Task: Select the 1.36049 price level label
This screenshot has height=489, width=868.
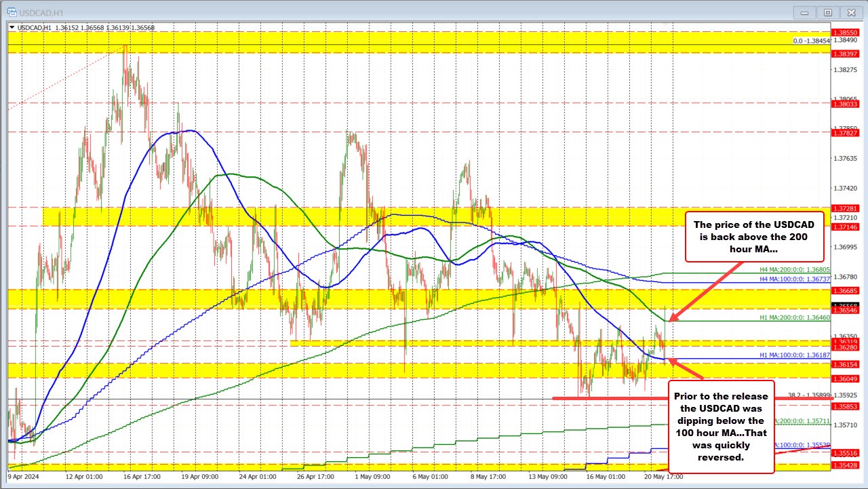Action: tap(847, 378)
